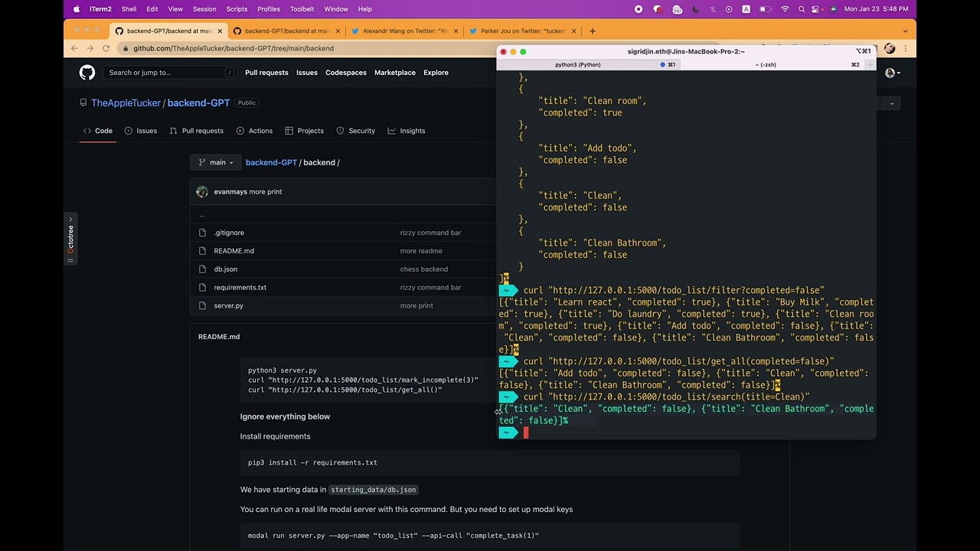Open the requirements.txt file

point(240,288)
